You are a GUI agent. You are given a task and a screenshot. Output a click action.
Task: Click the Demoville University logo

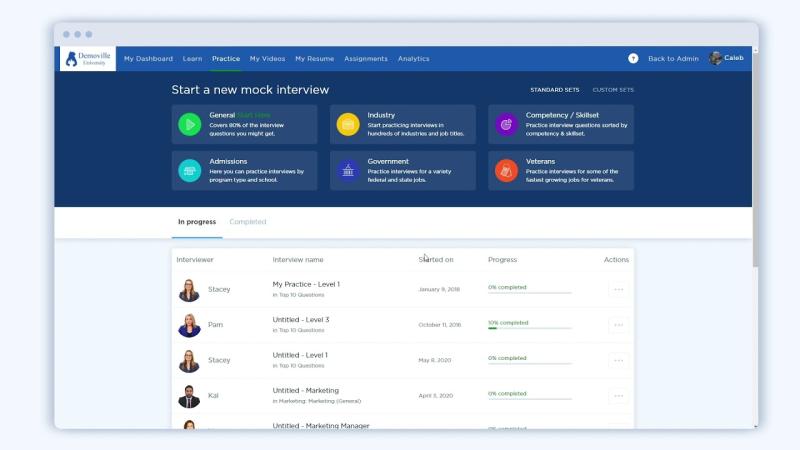88,59
